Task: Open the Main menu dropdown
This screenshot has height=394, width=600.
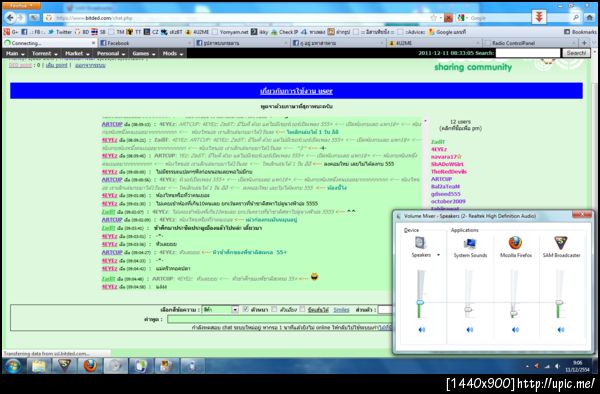Action: pos(15,54)
